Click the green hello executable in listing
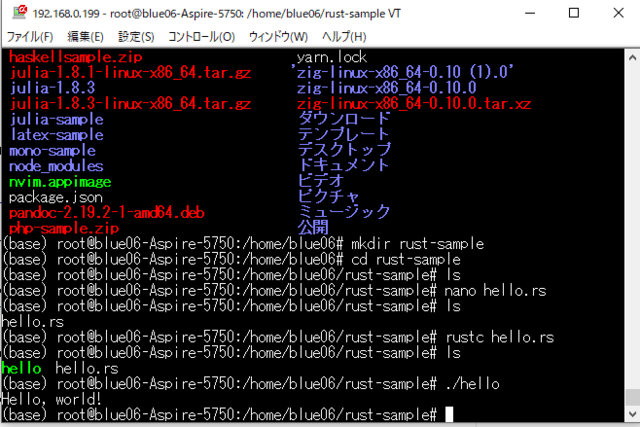Image resolution: width=640 pixels, height=427 pixels. pos(21,368)
